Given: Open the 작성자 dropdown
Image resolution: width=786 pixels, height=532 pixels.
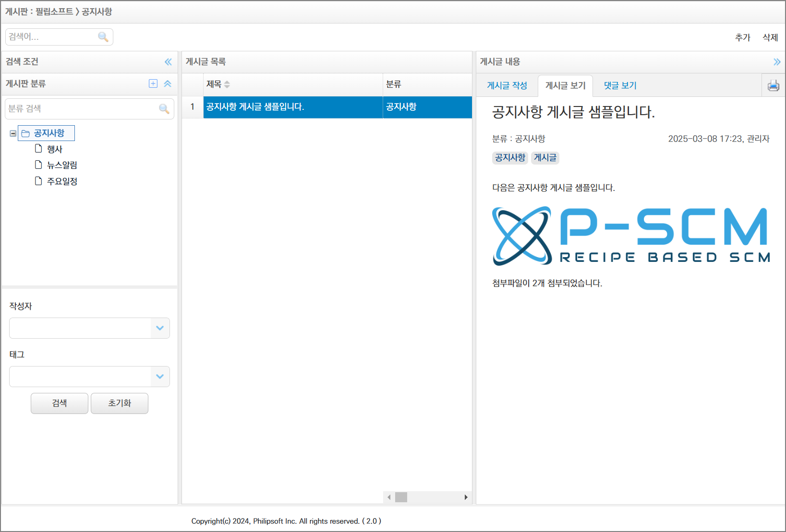Looking at the screenshot, I should (160, 328).
